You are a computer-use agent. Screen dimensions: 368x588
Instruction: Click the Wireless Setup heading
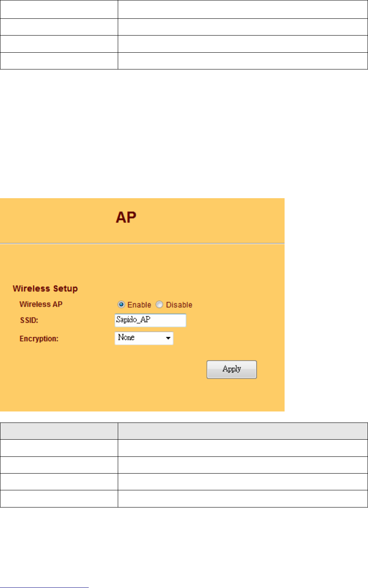(x=45, y=288)
